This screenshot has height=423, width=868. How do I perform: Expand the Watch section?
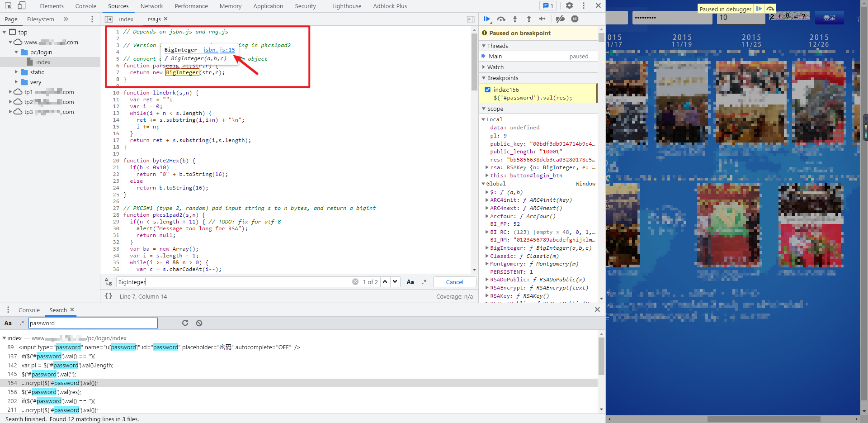495,67
